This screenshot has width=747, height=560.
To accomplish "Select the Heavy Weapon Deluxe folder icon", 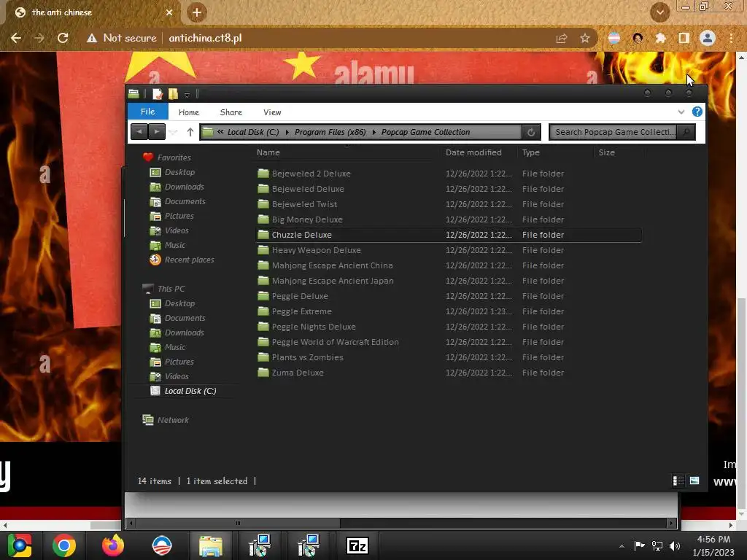I will pos(263,250).
